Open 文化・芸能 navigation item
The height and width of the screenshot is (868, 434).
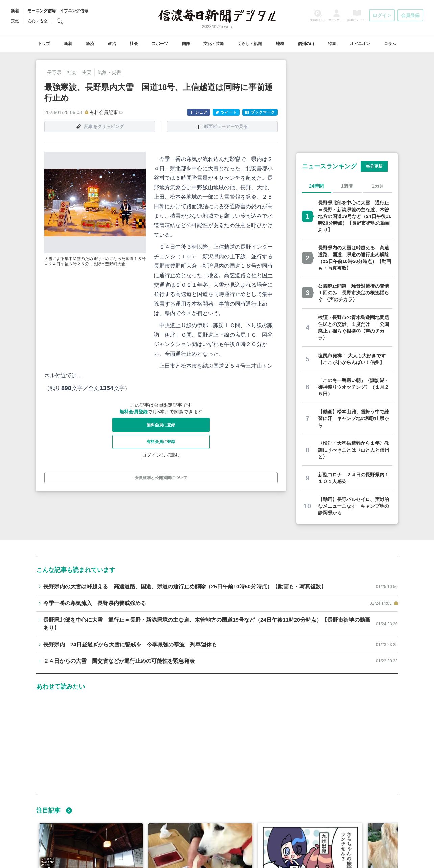[x=214, y=44]
